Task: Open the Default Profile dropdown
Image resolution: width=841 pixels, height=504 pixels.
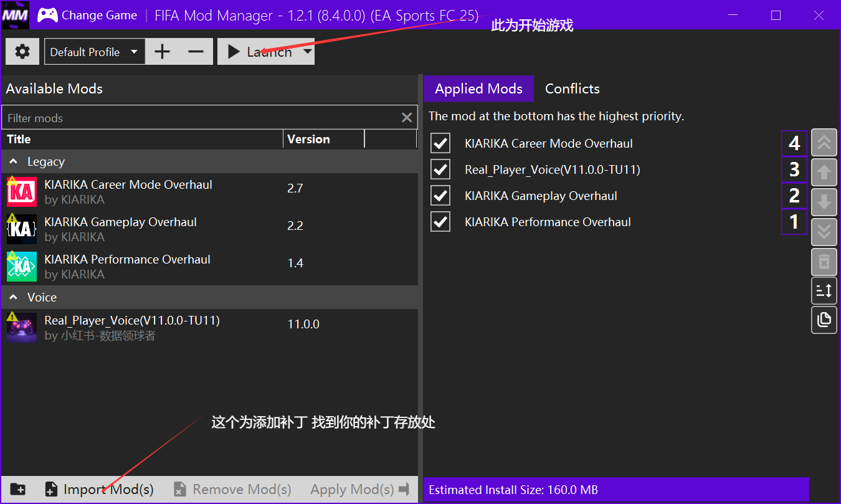Action: click(x=95, y=52)
